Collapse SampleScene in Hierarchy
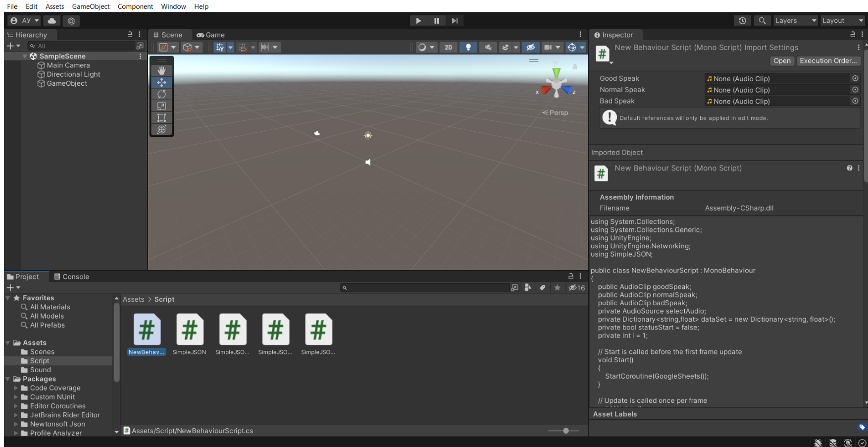 click(x=25, y=56)
